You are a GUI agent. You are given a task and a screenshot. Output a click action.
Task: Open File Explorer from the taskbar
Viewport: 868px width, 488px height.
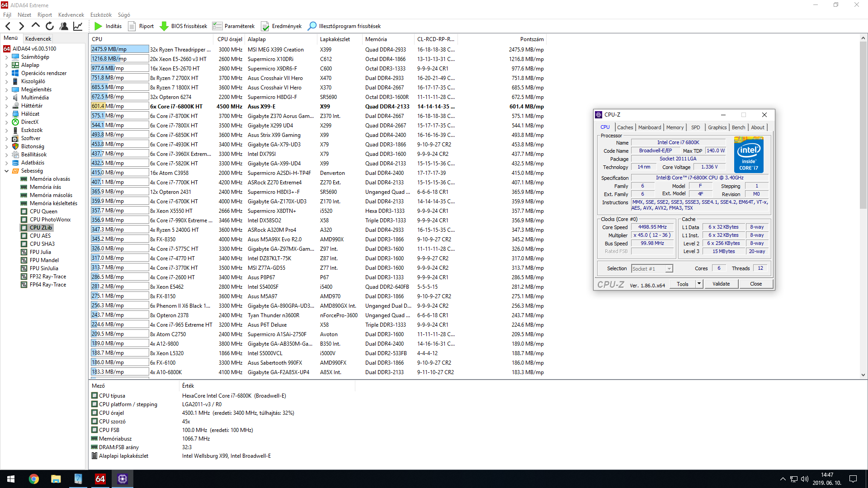point(56,479)
